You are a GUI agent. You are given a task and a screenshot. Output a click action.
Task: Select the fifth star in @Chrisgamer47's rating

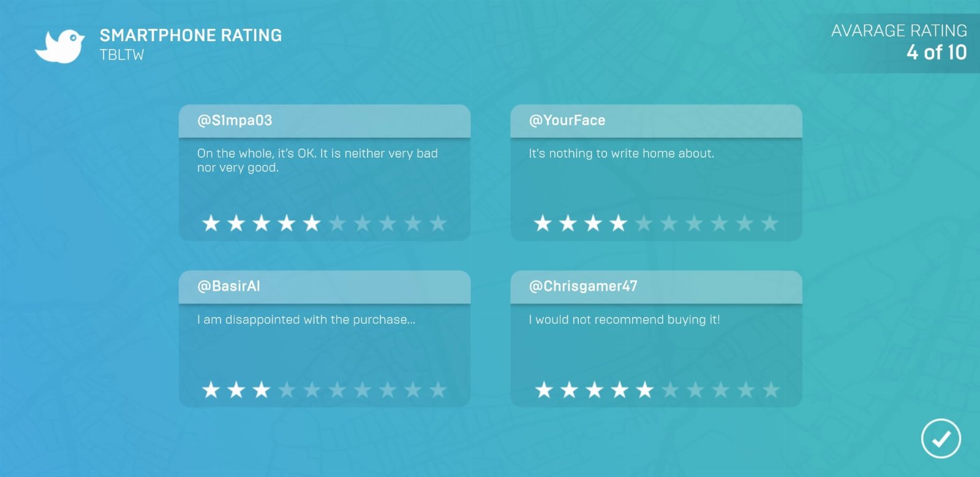pyautogui.click(x=645, y=389)
